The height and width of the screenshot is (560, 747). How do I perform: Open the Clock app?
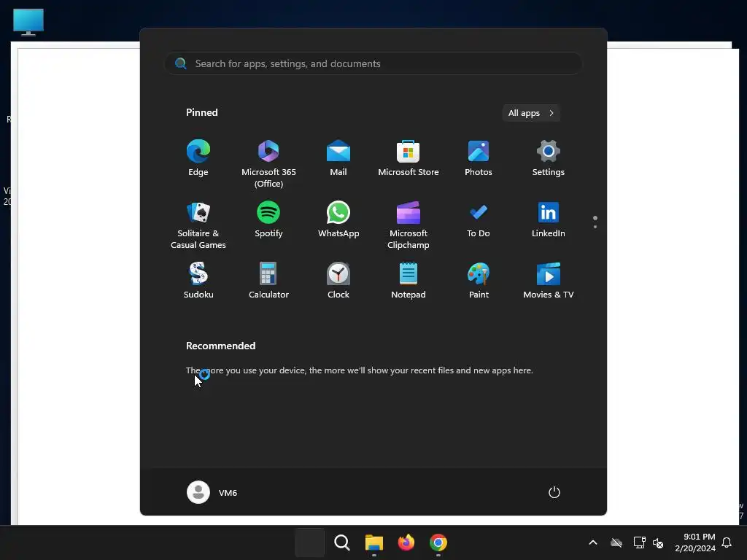(x=338, y=281)
